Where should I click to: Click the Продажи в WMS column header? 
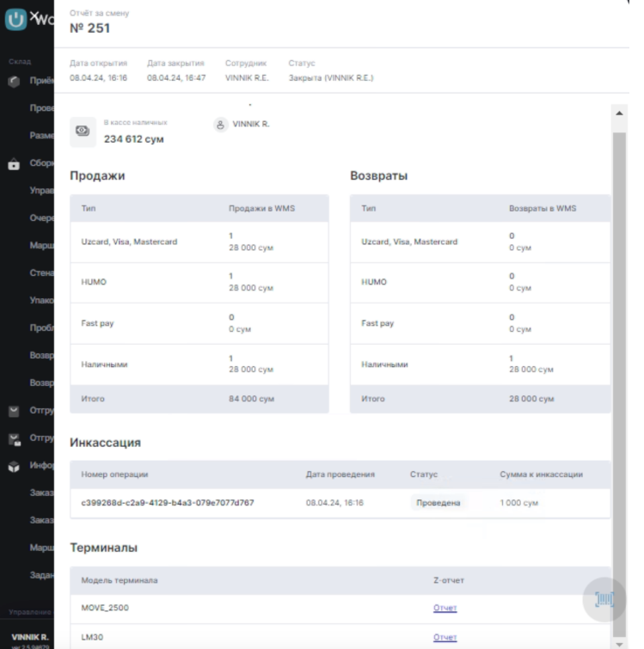point(262,208)
